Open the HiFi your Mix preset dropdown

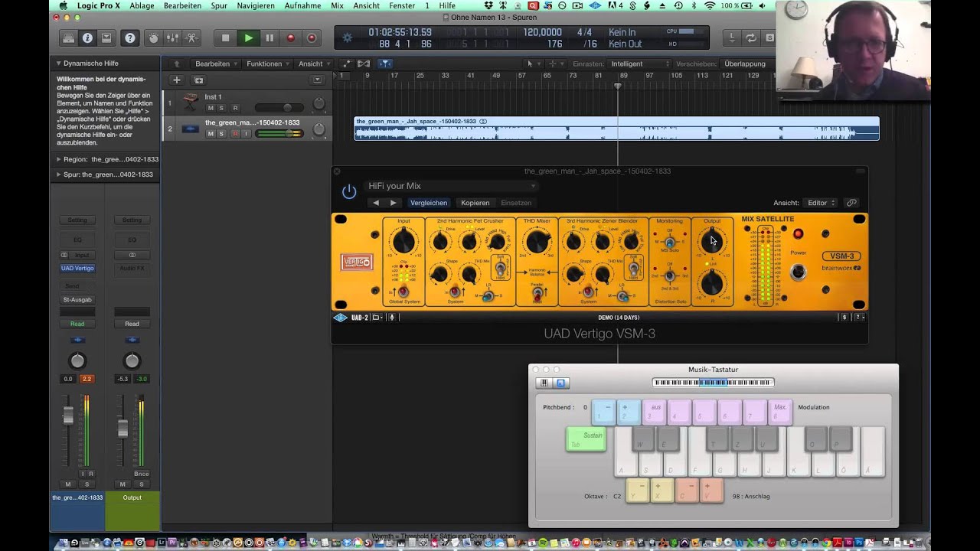coord(452,186)
